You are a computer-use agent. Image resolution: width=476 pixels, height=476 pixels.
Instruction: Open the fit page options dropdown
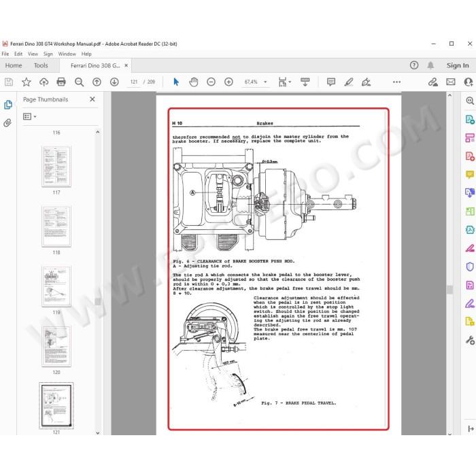284,82
